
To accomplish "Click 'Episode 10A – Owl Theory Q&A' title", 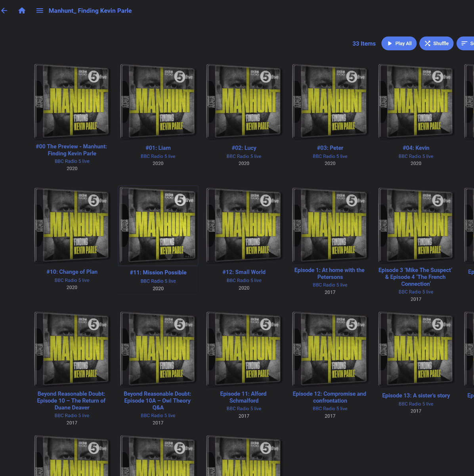I will coord(158,401).
